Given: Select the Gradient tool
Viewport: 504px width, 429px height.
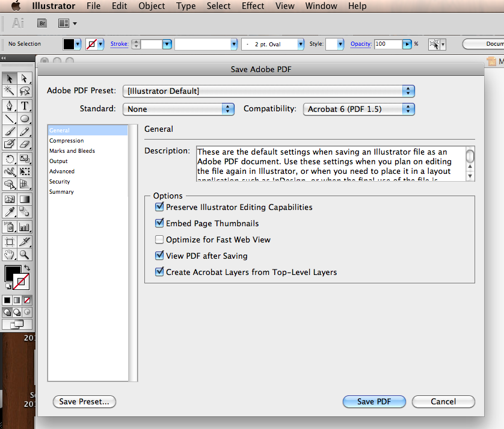Looking at the screenshot, I should pos(25,199).
